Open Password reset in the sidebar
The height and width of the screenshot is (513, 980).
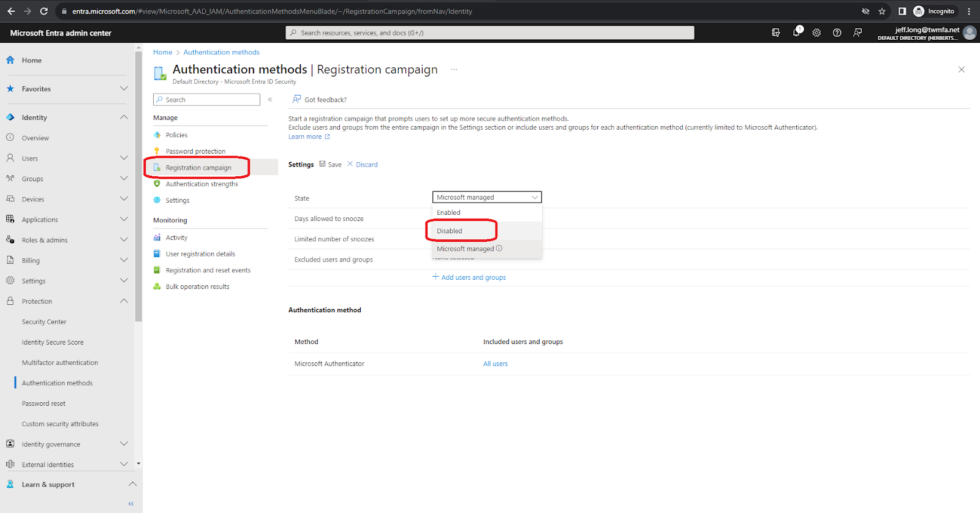point(43,403)
